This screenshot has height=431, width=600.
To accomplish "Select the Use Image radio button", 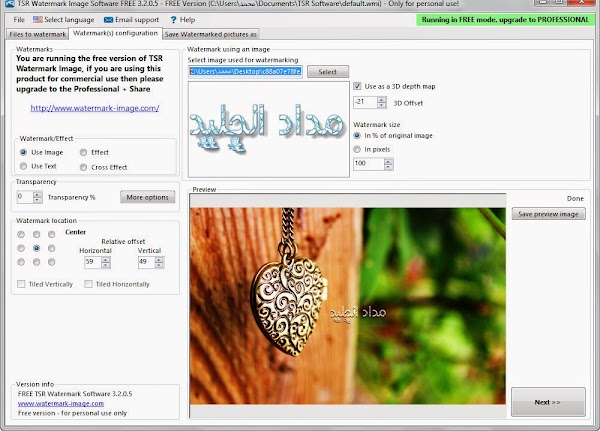I will [23, 152].
